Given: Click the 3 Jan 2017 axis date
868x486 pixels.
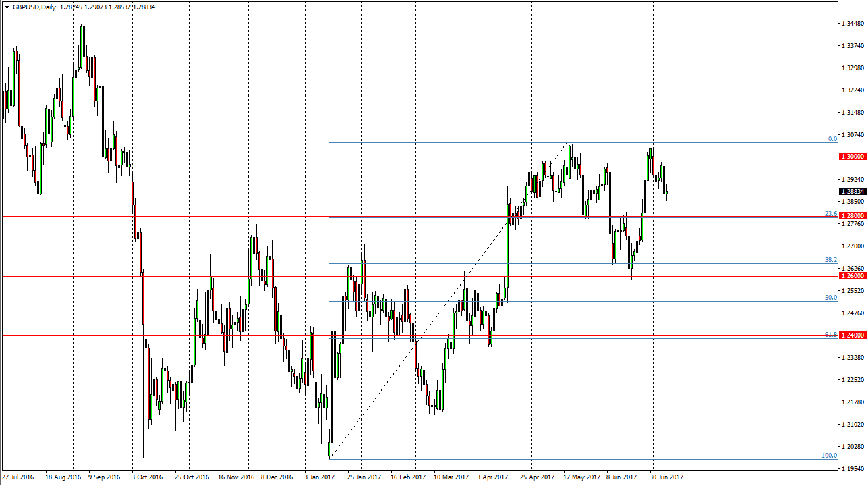Looking at the screenshot, I should [x=320, y=476].
